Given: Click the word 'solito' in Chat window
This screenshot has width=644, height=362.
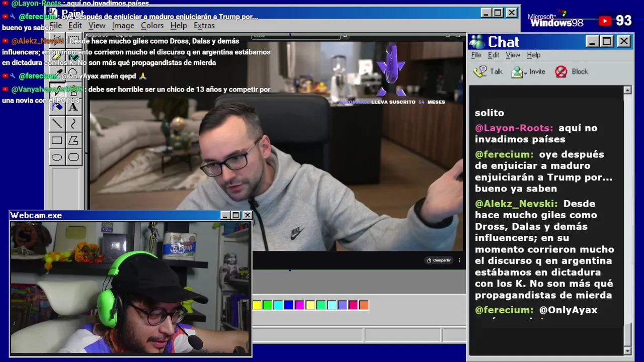Looking at the screenshot, I should point(490,113).
